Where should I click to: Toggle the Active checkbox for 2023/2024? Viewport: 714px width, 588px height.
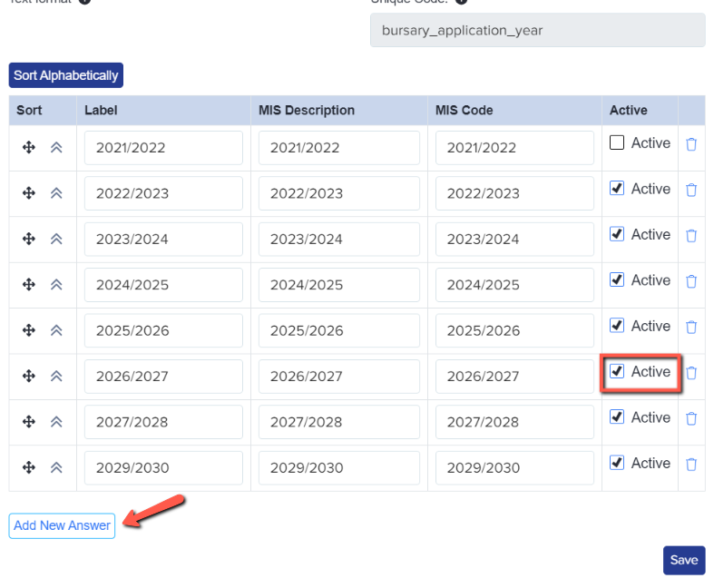coord(617,234)
